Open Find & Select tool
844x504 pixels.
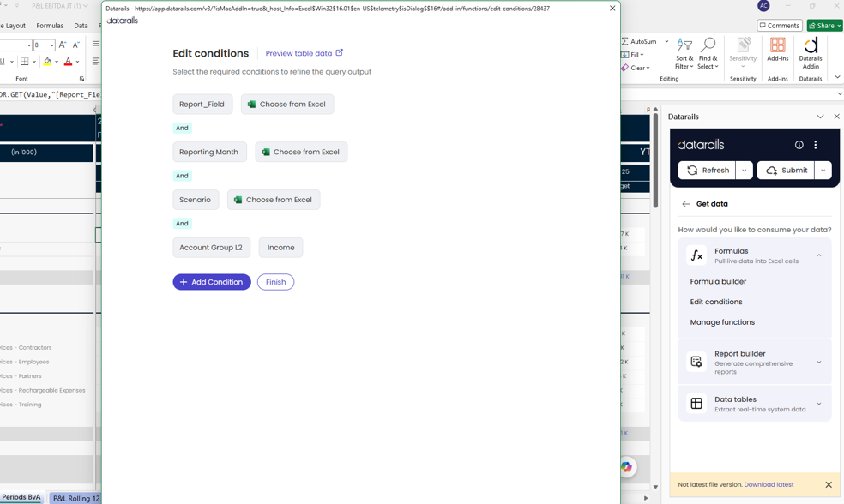pyautogui.click(x=708, y=53)
